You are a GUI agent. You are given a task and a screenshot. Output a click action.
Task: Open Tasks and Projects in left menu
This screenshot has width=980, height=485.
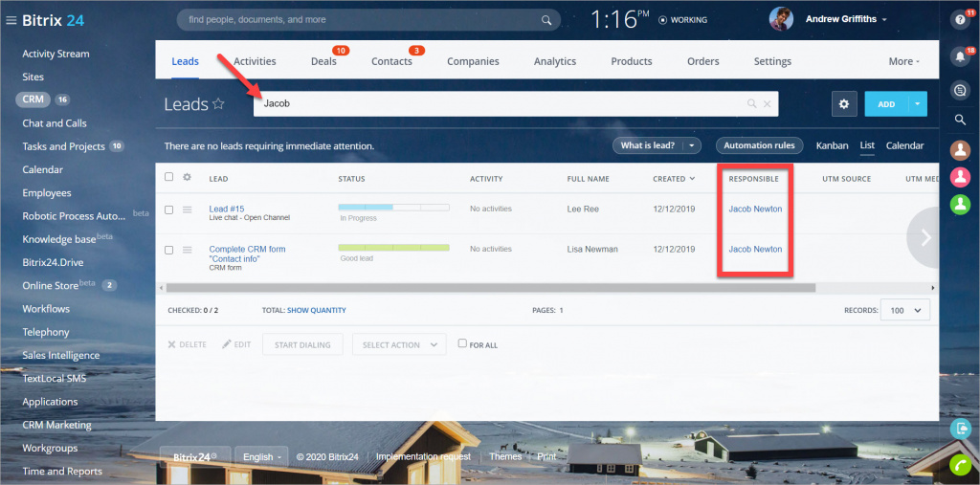pyautogui.click(x=64, y=146)
